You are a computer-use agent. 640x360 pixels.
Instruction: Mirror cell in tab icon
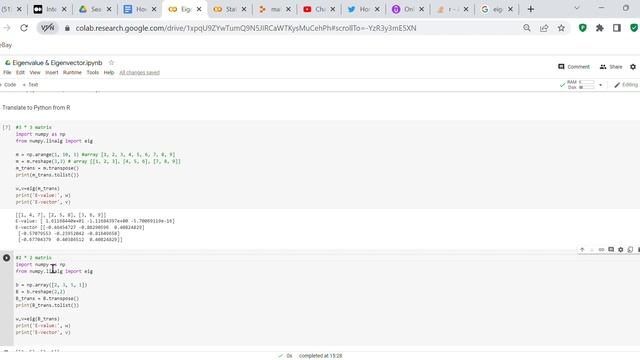(x=630, y=250)
